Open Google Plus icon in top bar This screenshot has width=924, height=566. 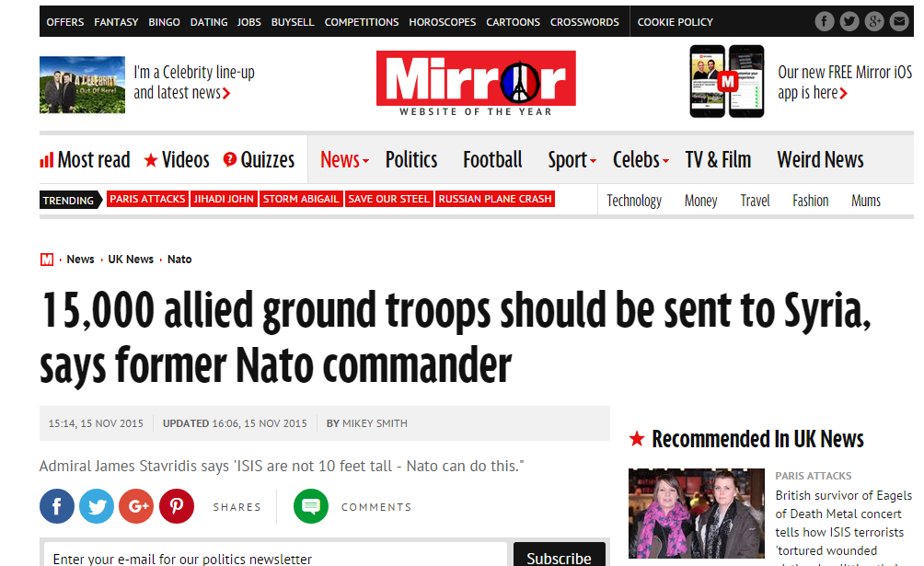[874, 22]
